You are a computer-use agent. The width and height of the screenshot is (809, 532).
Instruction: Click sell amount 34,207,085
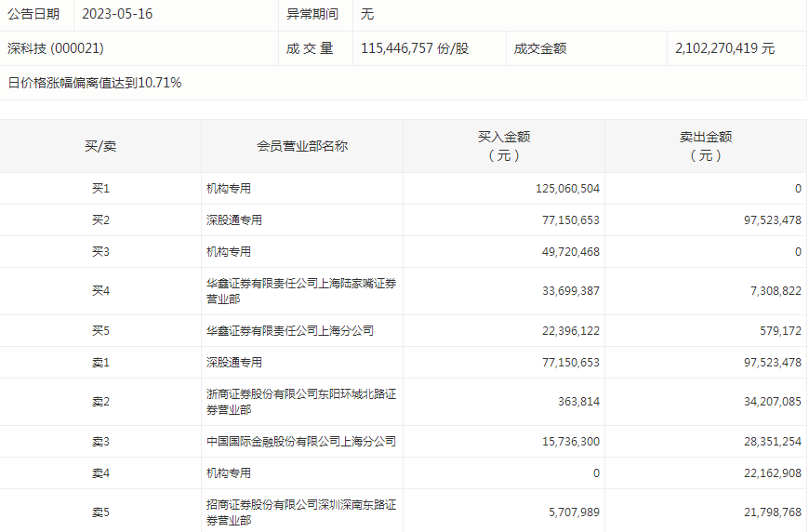pyautogui.click(x=773, y=402)
